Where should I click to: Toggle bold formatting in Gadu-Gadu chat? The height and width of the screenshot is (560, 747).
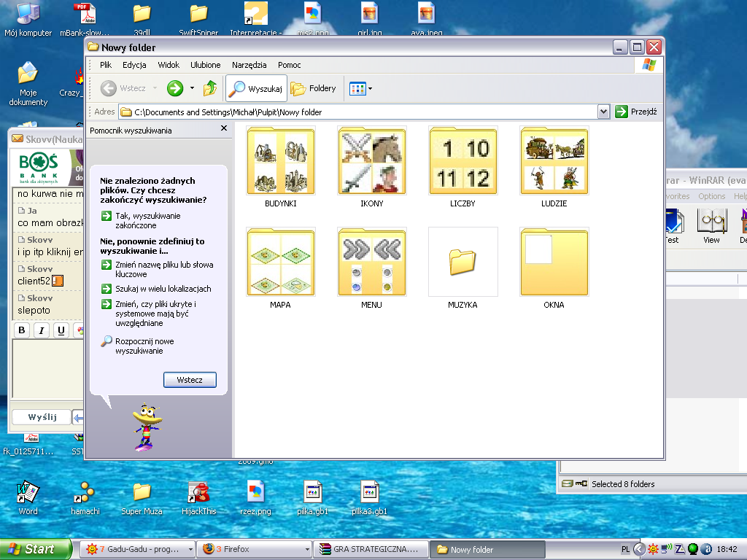click(22, 330)
